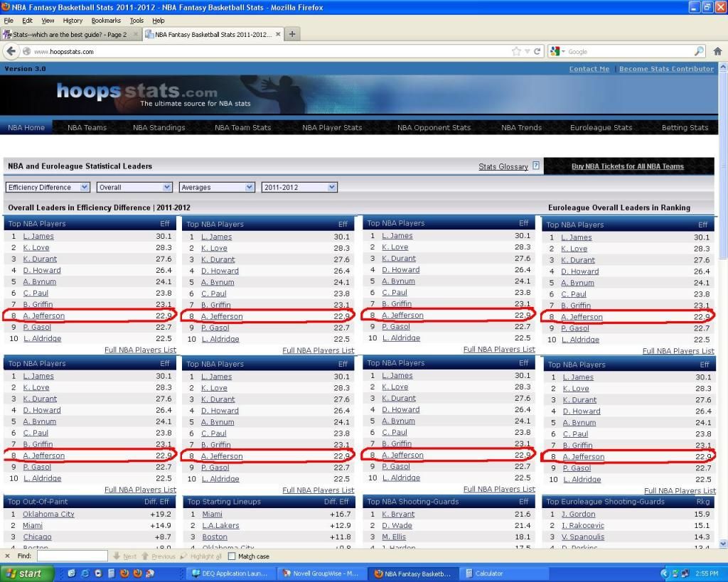Open the NBA Opponent Stats navigation item

coord(434,127)
